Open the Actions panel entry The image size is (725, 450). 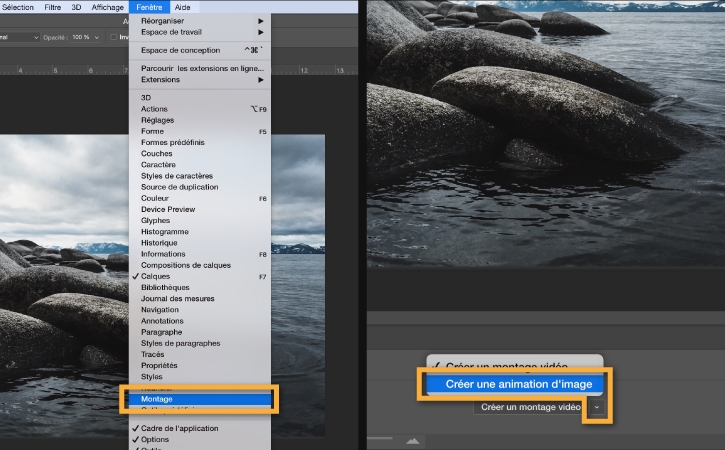tap(200, 109)
